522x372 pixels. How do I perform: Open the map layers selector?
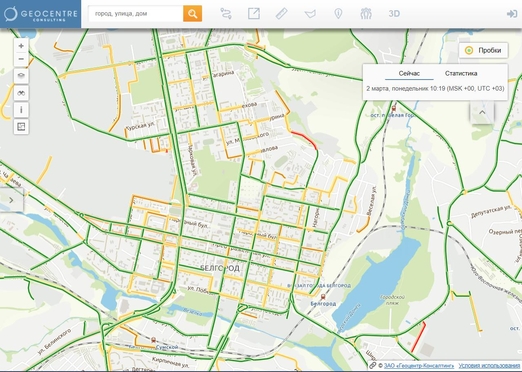21,76
